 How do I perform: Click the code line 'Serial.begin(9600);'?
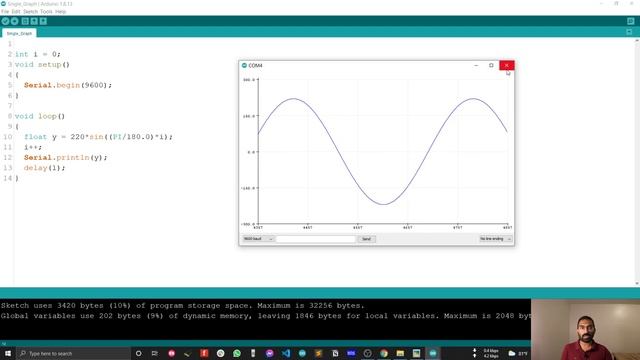[68, 85]
